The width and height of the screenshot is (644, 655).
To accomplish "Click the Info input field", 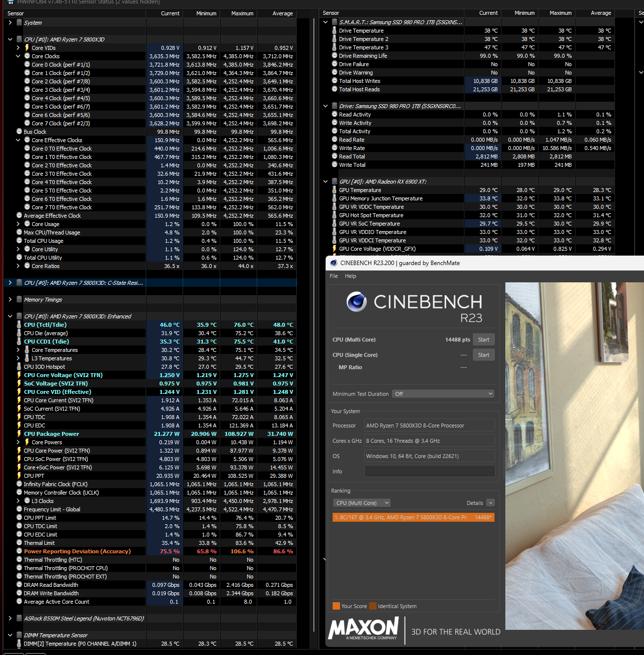I will click(429, 471).
